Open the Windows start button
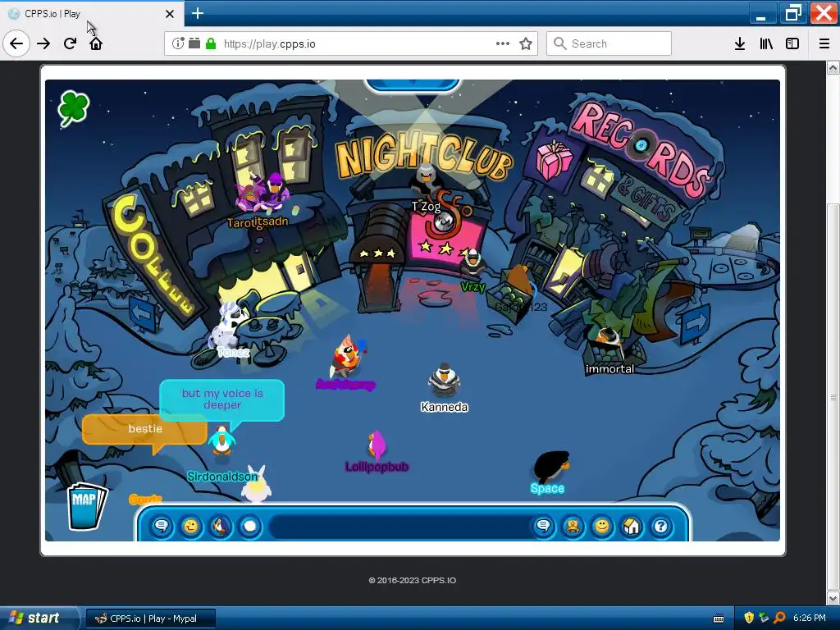Viewport: 840px width, 630px height. pyautogui.click(x=39, y=619)
